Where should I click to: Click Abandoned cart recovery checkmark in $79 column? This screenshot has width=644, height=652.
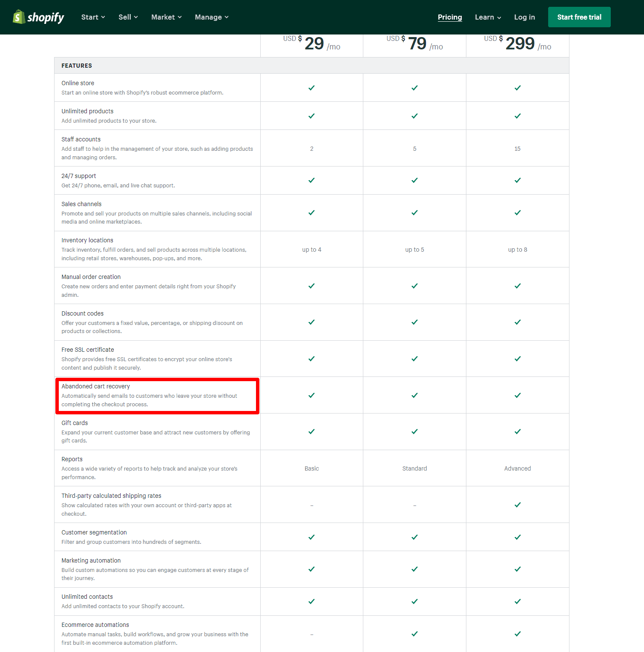(414, 395)
